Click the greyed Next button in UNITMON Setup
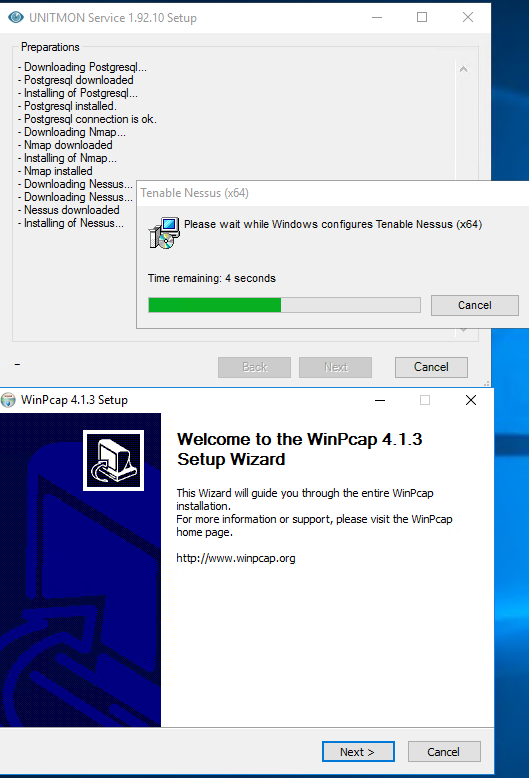This screenshot has width=529, height=778. point(335,367)
